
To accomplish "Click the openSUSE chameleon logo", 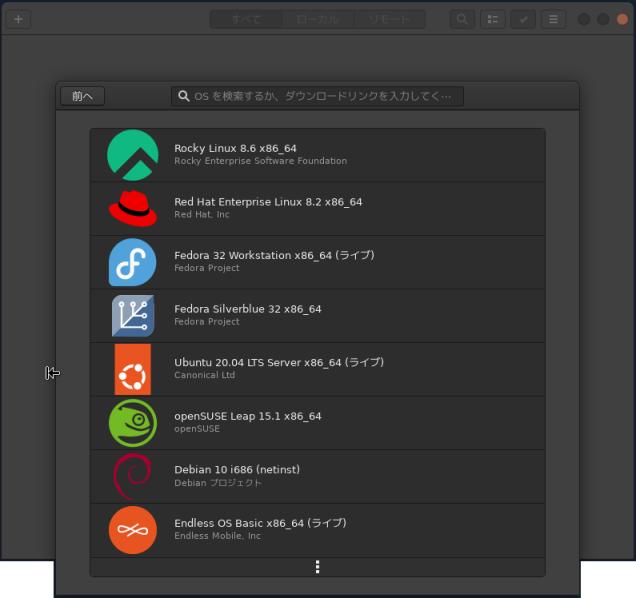I will click(133, 423).
